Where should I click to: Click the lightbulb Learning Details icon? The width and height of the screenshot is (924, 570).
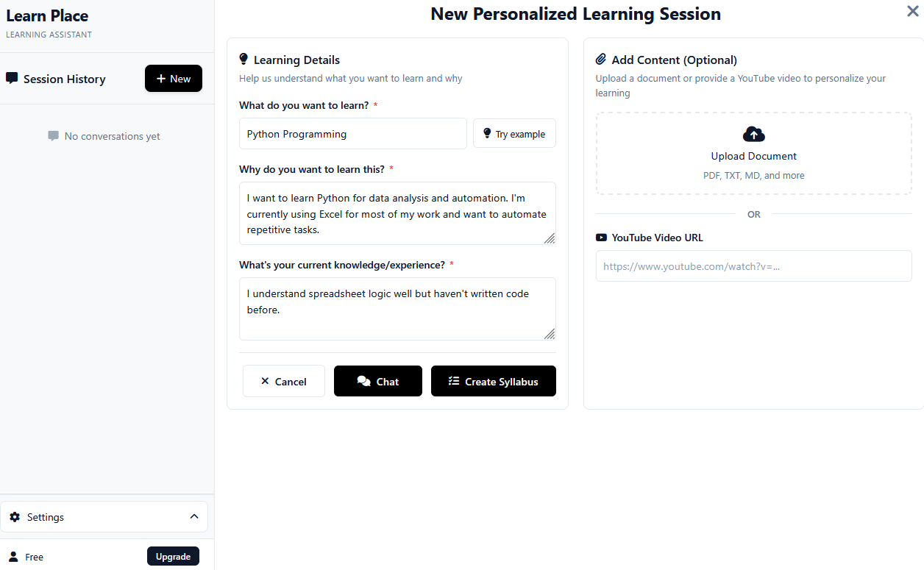[244, 60]
